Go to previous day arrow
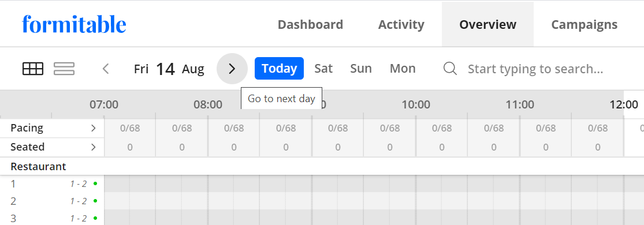The height and width of the screenshot is (225, 644). [106, 69]
